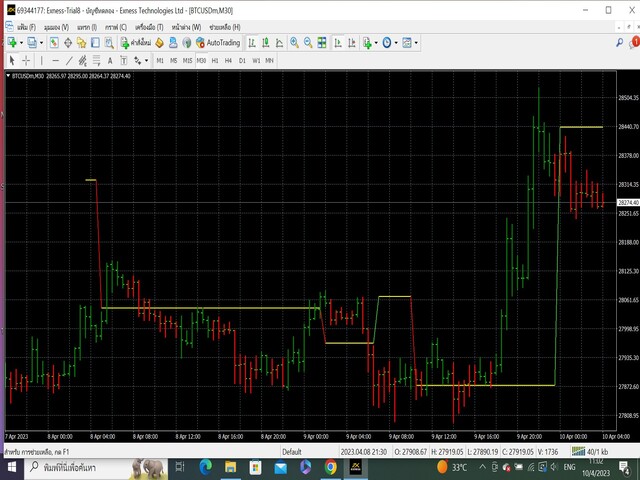Expand the periodicity clock dropdown
The image size is (640, 480).
pyautogui.click(x=397, y=43)
